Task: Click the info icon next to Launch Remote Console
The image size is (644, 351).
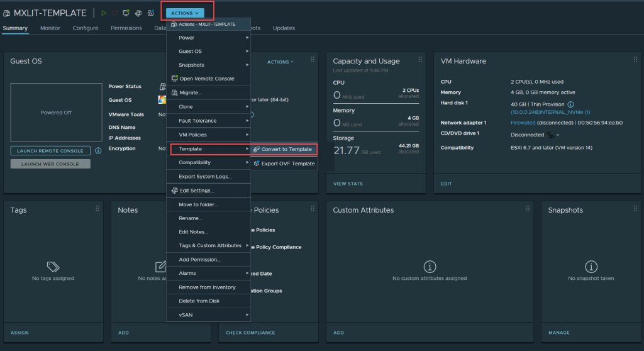Action: [98, 151]
